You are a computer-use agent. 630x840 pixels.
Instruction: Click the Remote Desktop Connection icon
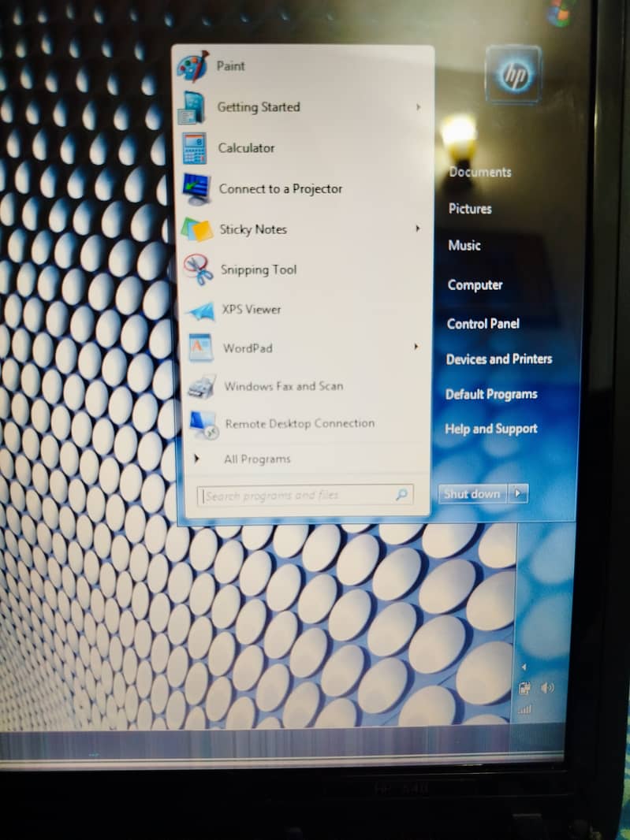click(x=203, y=425)
